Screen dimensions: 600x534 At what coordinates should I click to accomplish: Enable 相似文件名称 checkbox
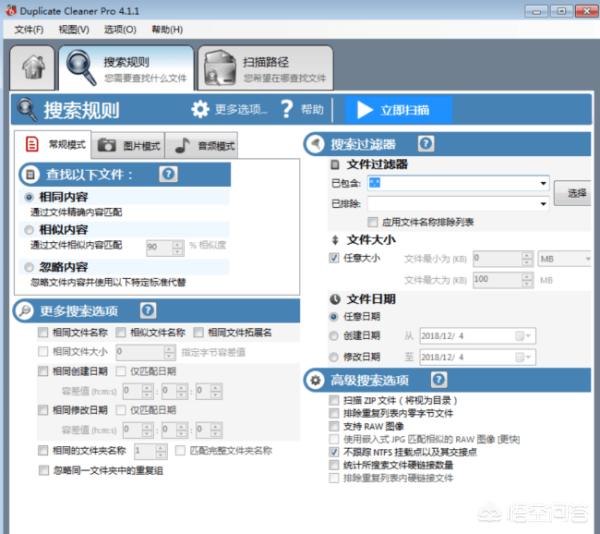[121, 332]
